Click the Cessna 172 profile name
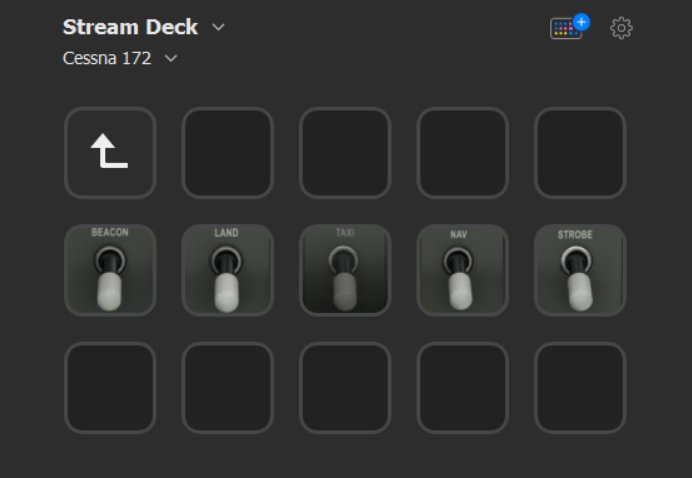This screenshot has width=692, height=478. click(x=107, y=58)
